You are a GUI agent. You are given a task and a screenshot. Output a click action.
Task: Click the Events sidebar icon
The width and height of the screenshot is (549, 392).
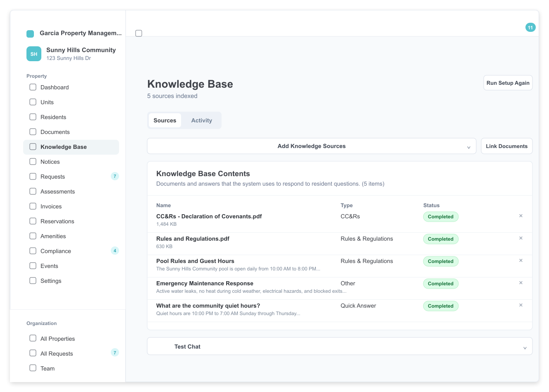tap(33, 266)
